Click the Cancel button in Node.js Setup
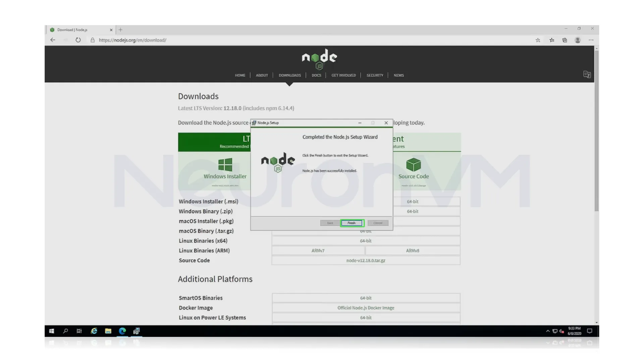 tap(378, 223)
